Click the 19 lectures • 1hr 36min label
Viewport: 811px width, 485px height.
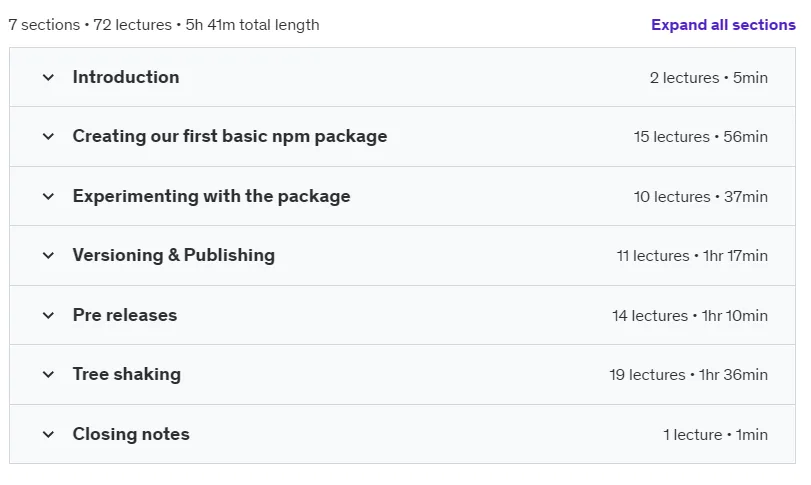click(688, 374)
